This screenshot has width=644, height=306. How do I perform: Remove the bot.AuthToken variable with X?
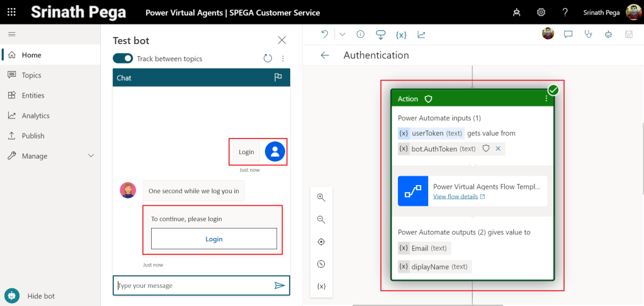pos(498,149)
